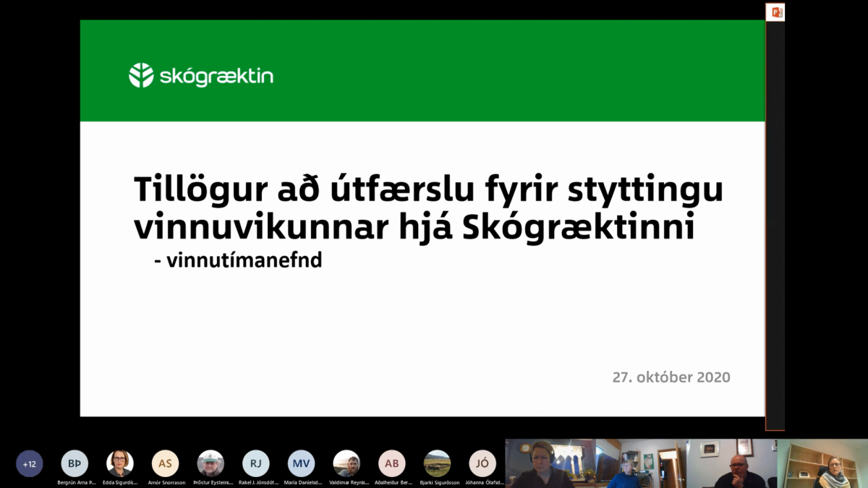Select the video tile of the woman wearing a scarf

tap(823, 463)
